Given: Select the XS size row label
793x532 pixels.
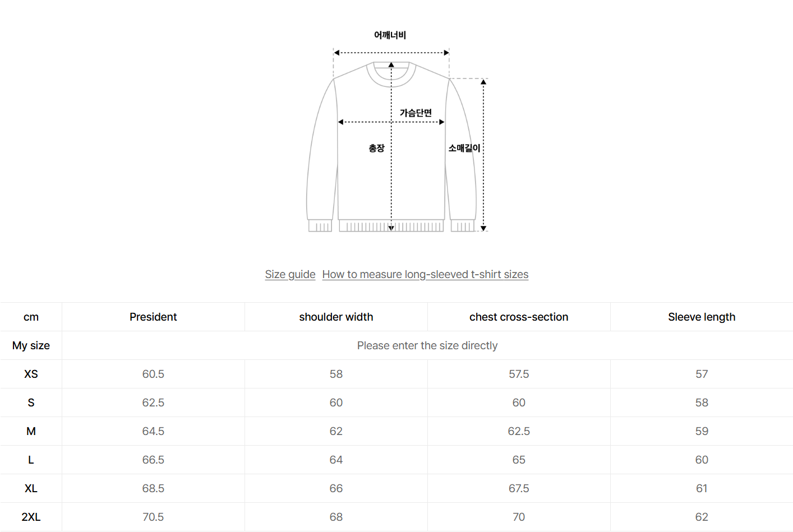Looking at the screenshot, I should (x=31, y=374).
